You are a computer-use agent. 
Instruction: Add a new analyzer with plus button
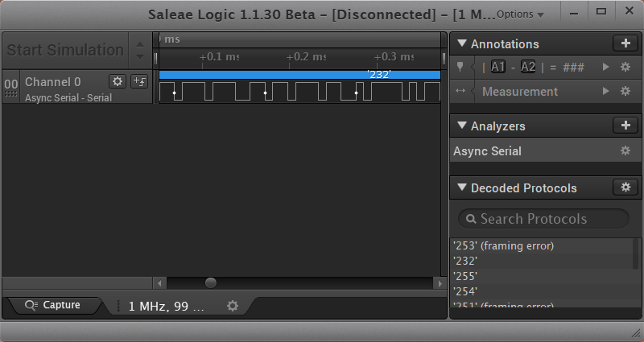click(625, 126)
